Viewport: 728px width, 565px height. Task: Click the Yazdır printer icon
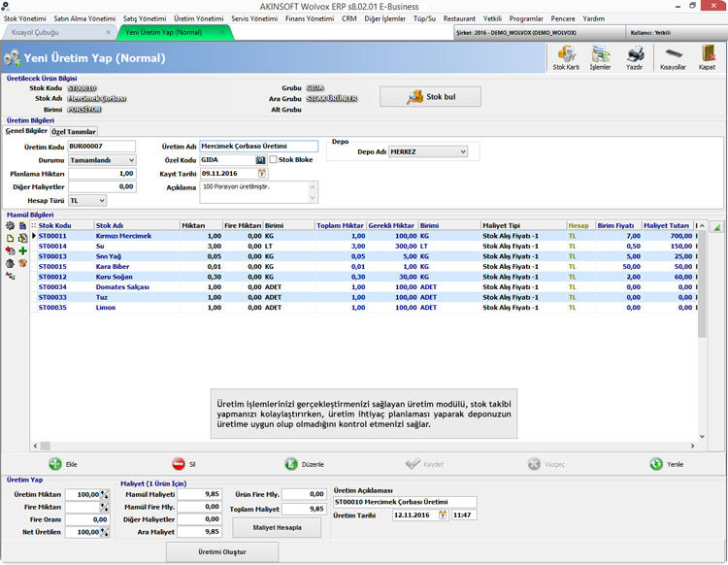pyautogui.click(x=634, y=57)
